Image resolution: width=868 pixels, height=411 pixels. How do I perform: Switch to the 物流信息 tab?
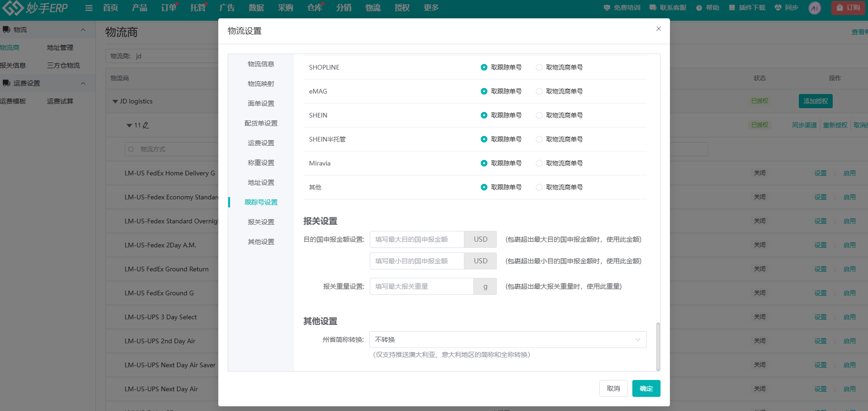pos(261,64)
